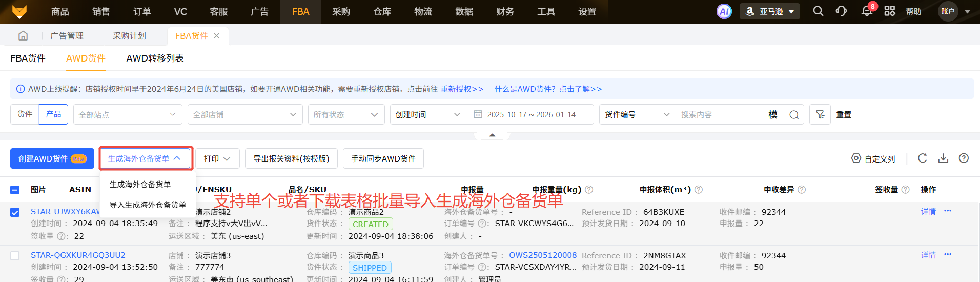The image size is (980, 282).
Task: Open the account dropdown arrow
Action: click(x=968, y=12)
